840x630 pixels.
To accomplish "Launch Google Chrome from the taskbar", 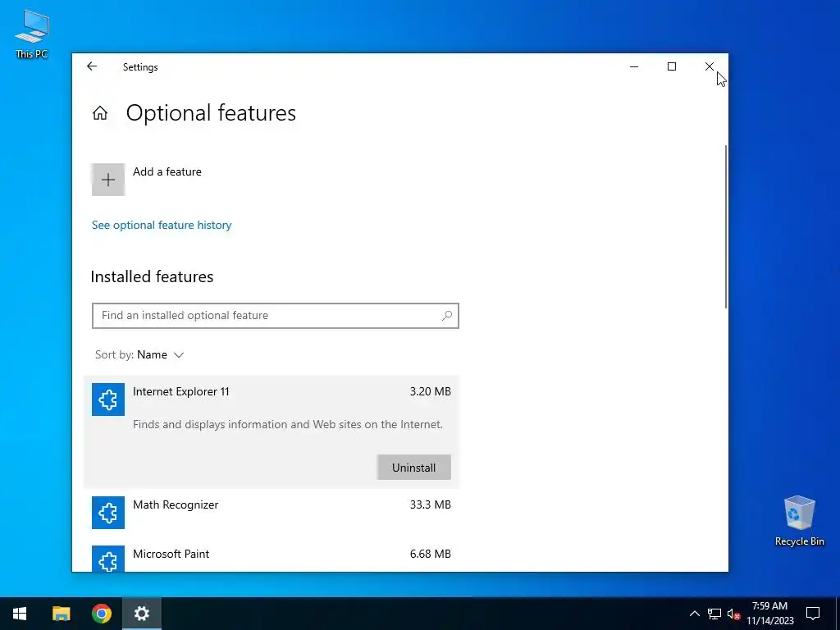I will pyautogui.click(x=101, y=614).
